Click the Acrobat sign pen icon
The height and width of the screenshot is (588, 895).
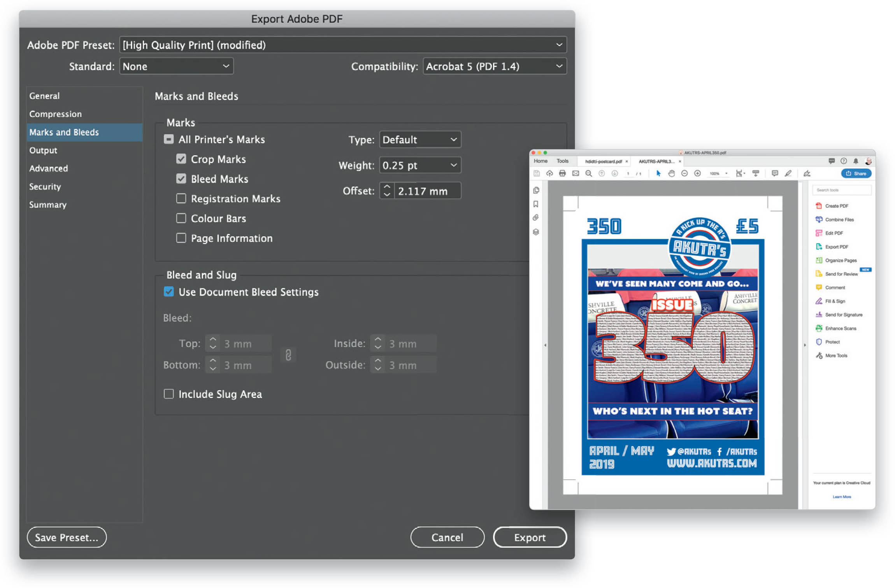[807, 173]
